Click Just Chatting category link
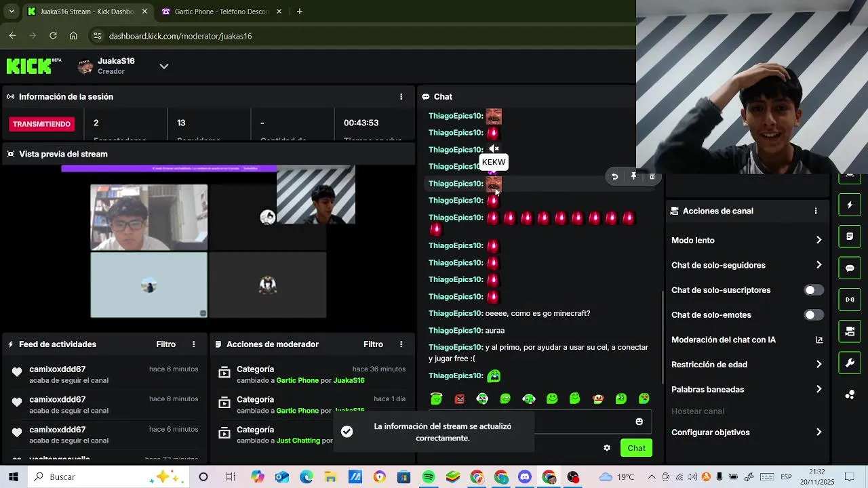Viewport: 868px width, 488px height. (298, 441)
